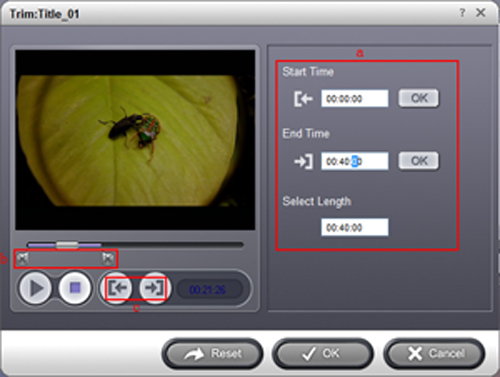The height and width of the screenshot is (377, 500).
Task: Click the preview seek slider thumb
Action: (x=67, y=245)
